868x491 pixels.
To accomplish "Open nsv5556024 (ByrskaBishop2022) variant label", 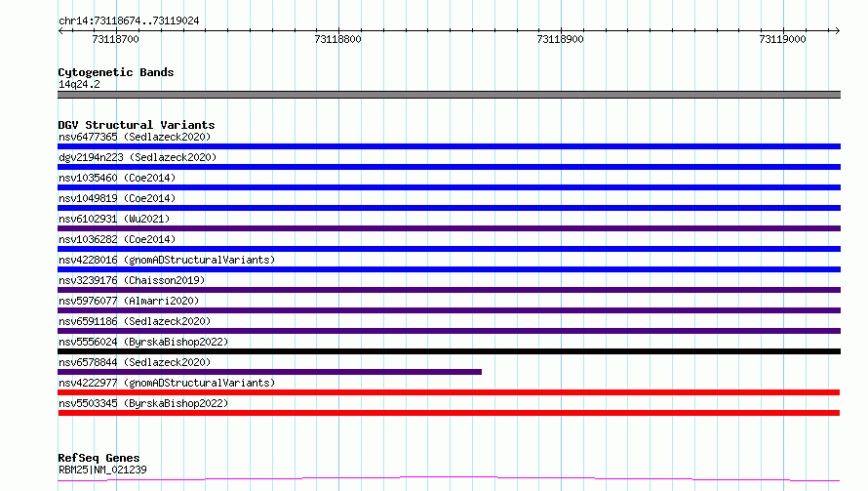I will pyautogui.click(x=143, y=342).
